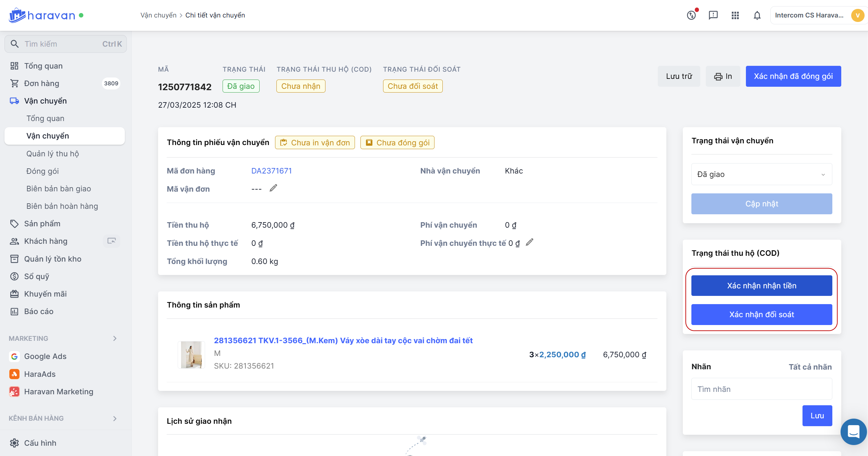Click Xác nhận nhận tiền button
Image resolution: width=868 pixels, height=456 pixels.
tap(761, 286)
